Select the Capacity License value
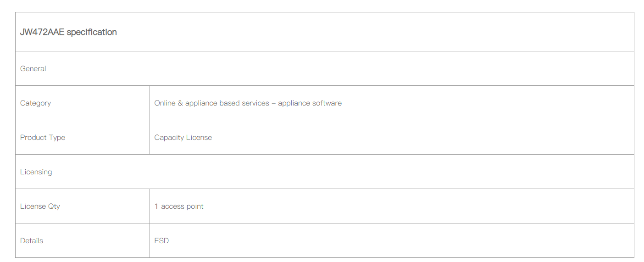The height and width of the screenshot is (262, 644). click(183, 138)
